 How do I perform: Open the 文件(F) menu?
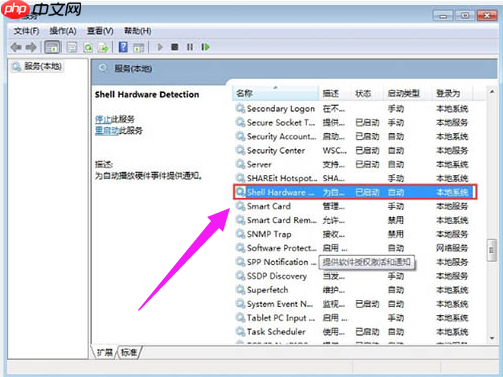tap(26, 31)
